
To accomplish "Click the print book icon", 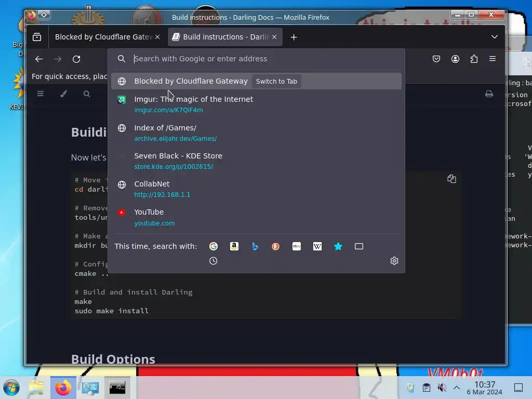I will 489,94.
